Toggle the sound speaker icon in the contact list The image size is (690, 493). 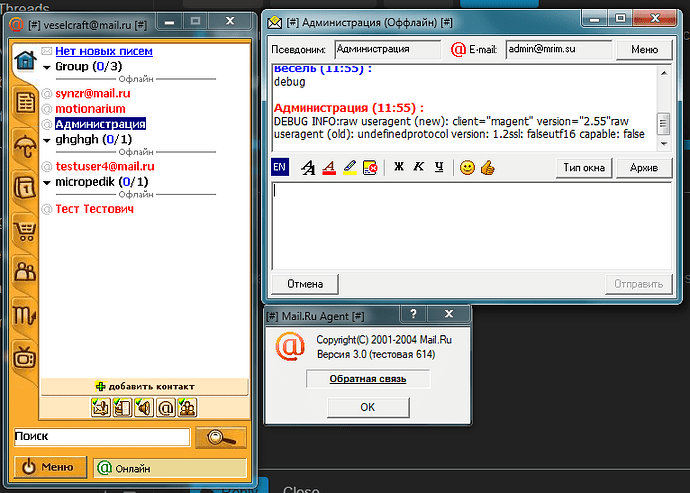[144, 407]
